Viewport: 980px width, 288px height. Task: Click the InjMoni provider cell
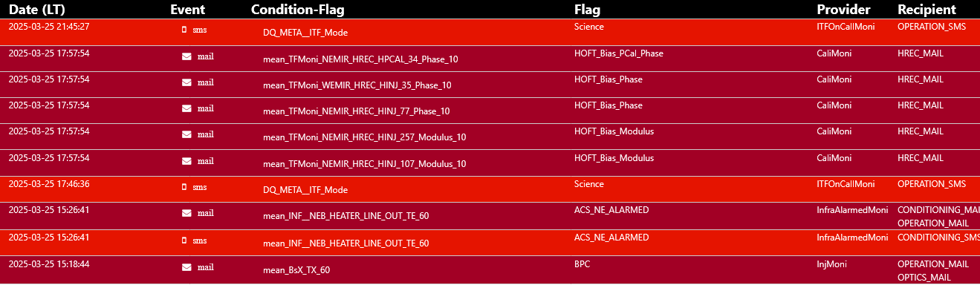(x=832, y=264)
